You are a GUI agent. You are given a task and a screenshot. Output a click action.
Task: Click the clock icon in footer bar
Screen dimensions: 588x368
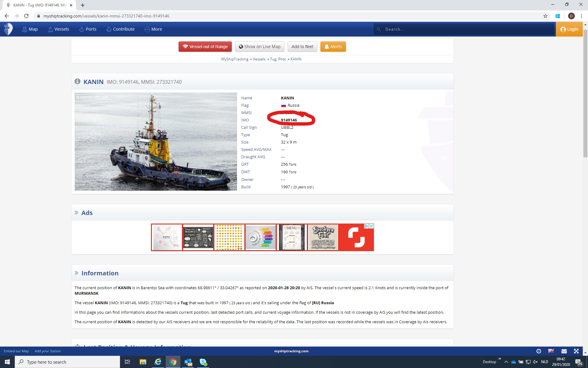pyautogui.click(x=539, y=351)
